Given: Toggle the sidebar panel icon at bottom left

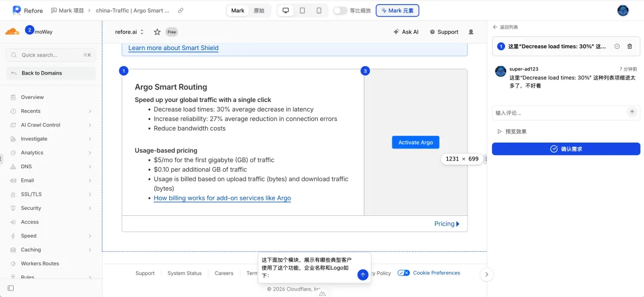Looking at the screenshot, I should coord(11,288).
